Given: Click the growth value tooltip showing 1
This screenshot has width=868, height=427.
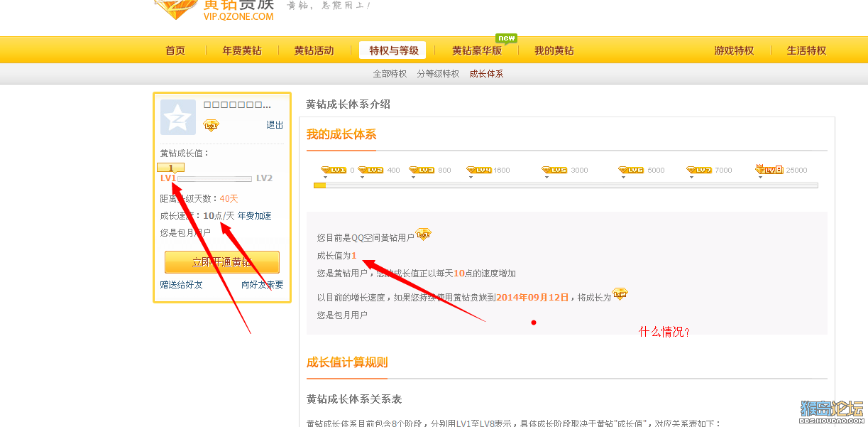Looking at the screenshot, I should (x=170, y=168).
